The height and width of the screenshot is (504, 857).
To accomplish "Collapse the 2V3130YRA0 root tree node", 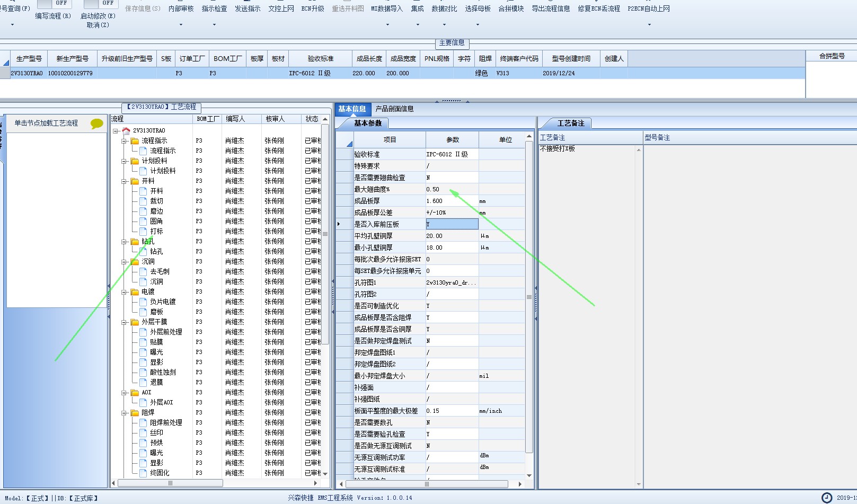I will point(116,130).
